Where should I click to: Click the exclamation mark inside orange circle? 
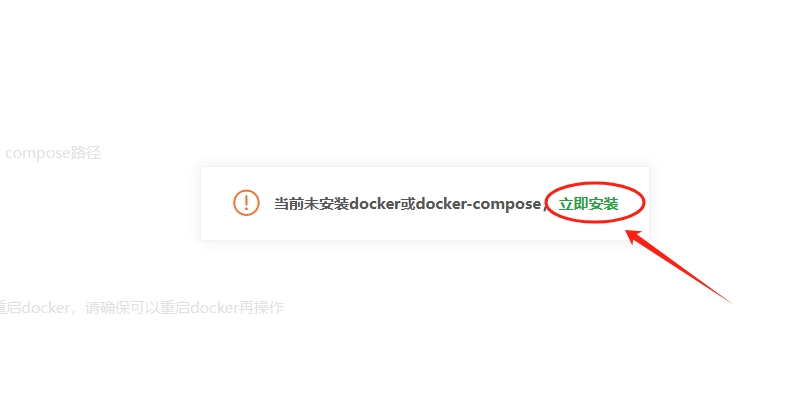pos(246,203)
